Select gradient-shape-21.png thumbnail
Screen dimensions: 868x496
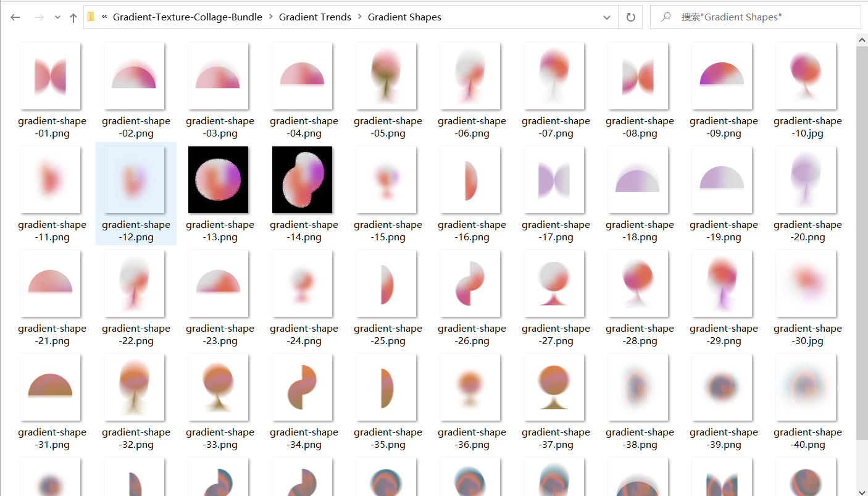[51, 284]
